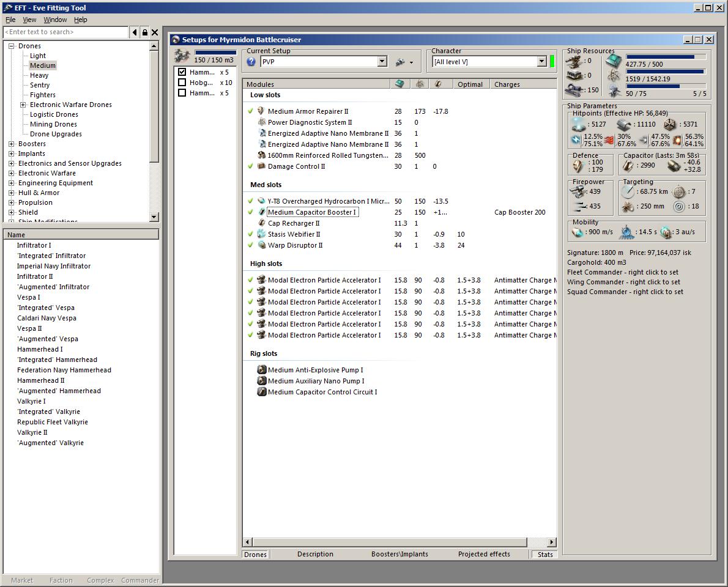Open the Current Setup PVP dropdown
Viewport: 728px width, 587px height.
tap(382, 62)
